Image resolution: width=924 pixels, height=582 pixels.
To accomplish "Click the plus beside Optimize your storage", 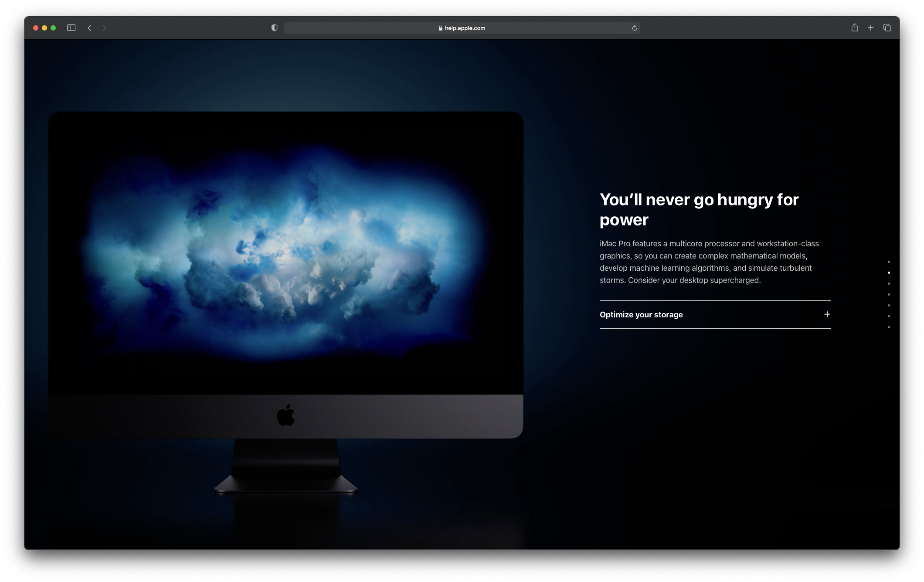I will click(827, 314).
